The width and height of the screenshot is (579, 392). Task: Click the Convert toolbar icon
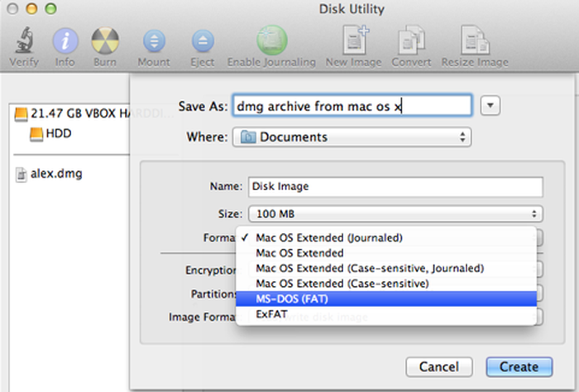coord(411,40)
